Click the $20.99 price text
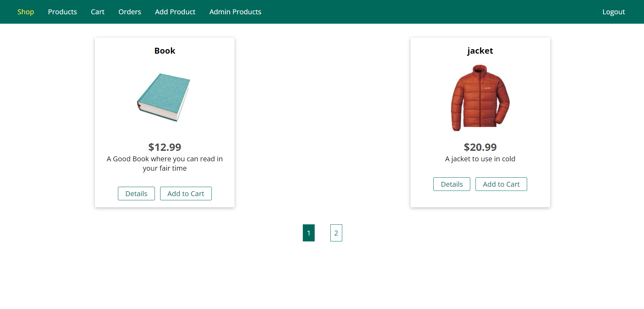Screen dimensions: 644x309 tap(480, 147)
